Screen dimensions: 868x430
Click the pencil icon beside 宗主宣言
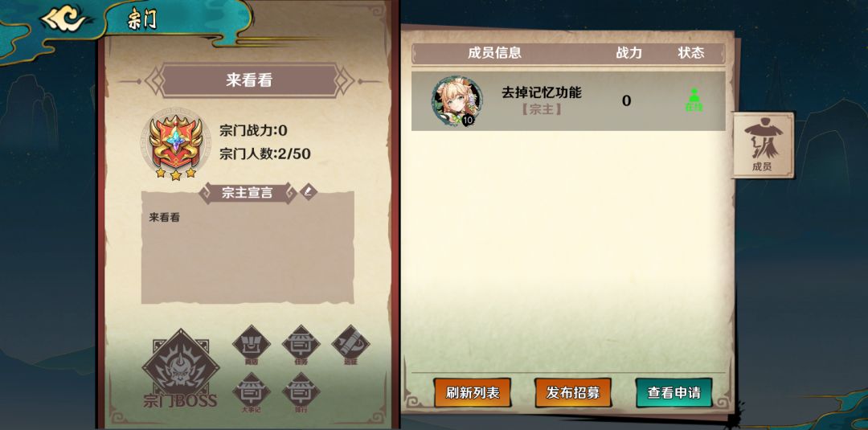[309, 192]
